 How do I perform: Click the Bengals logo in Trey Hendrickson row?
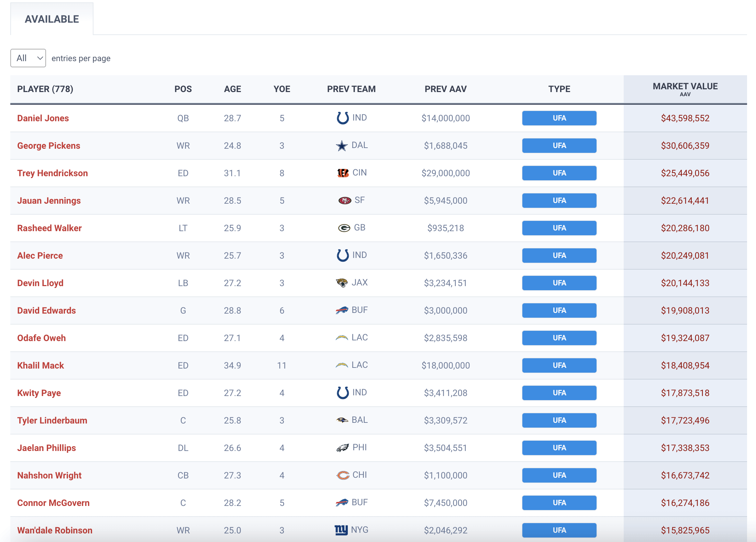tap(343, 173)
